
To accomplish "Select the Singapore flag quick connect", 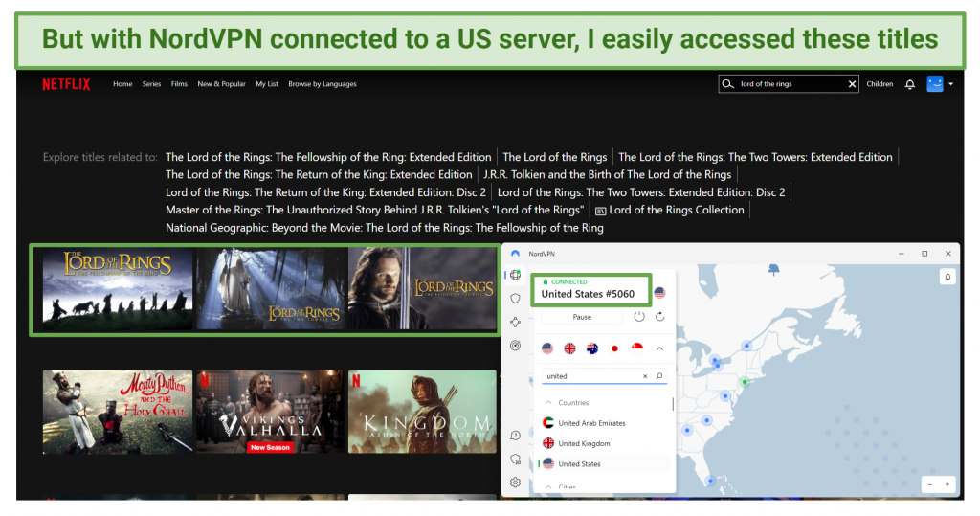I will pyautogui.click(x=636, y=348).
